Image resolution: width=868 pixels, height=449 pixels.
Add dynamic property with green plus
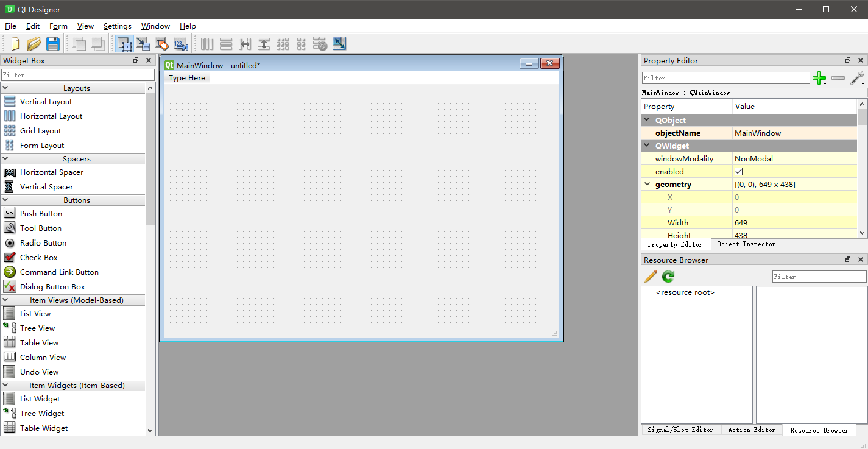tap(819, 78)
